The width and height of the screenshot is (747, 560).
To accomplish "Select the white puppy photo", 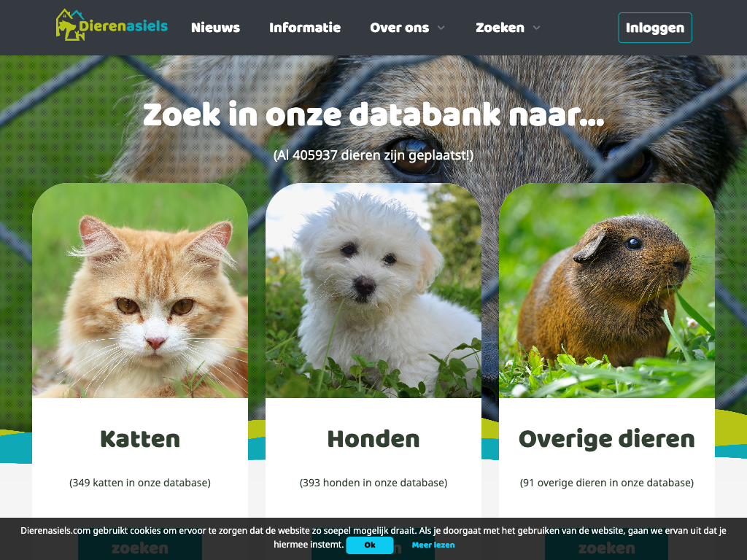I will point(373,290).
